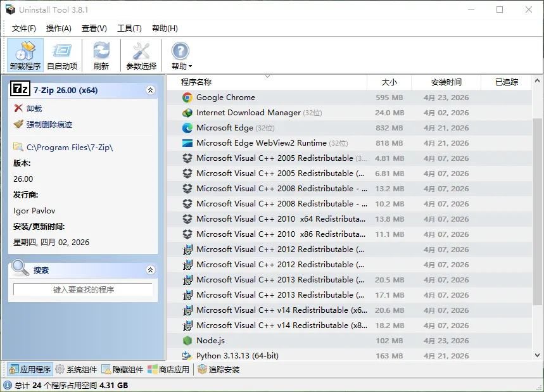Select the Node.js program name

[x=210, y=341]
